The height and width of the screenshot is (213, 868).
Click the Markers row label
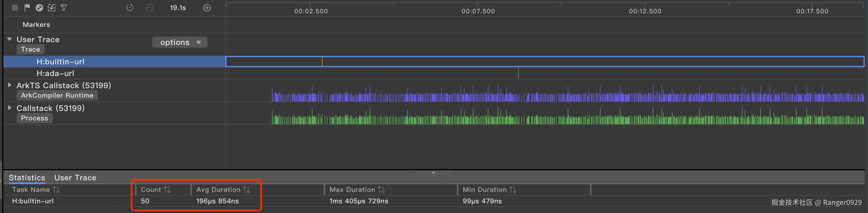coord(36,25)
